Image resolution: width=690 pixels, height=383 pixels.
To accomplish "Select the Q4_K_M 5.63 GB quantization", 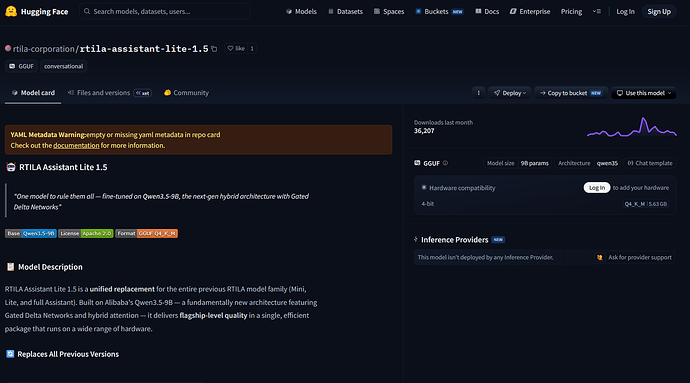I will [x=646, y=204].
